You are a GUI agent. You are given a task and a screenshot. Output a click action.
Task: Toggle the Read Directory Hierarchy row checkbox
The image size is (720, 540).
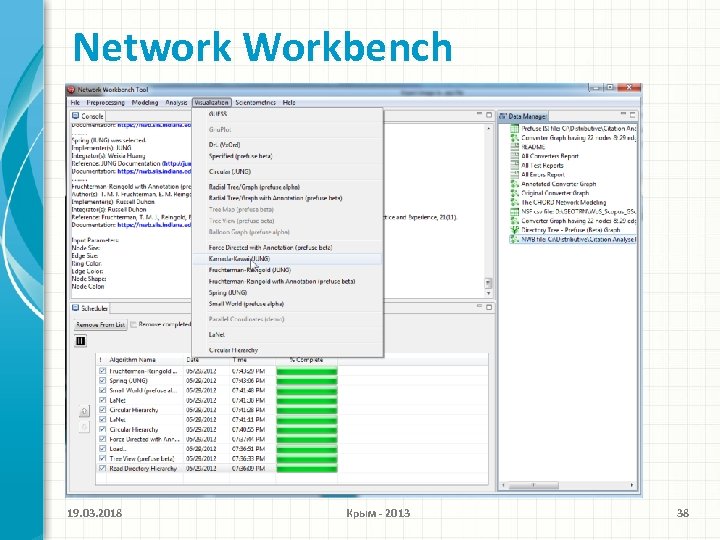click(x=102, y=468)
